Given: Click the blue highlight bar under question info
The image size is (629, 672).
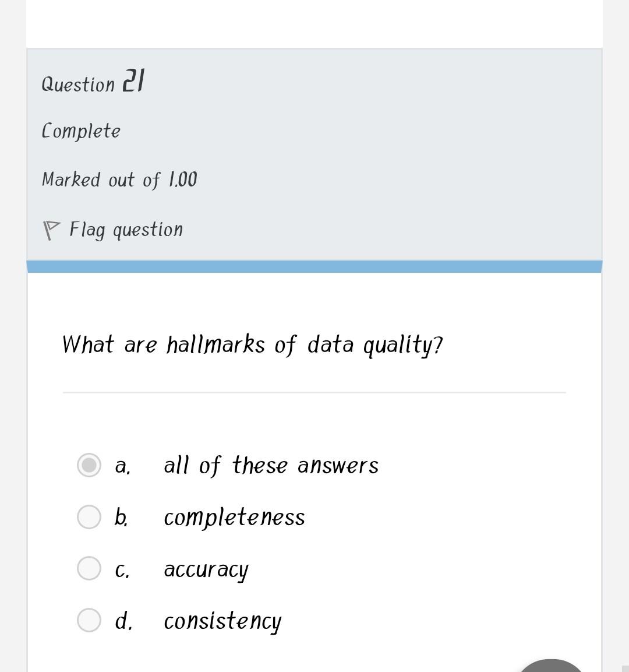Looking at the screenshot, I should click(314, 265).
